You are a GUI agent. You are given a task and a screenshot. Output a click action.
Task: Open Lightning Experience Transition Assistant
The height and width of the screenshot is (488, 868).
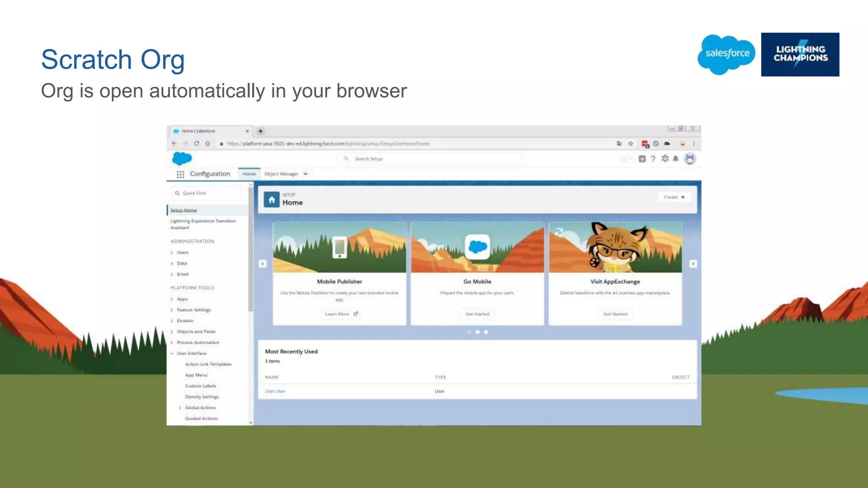pos(203,224)
